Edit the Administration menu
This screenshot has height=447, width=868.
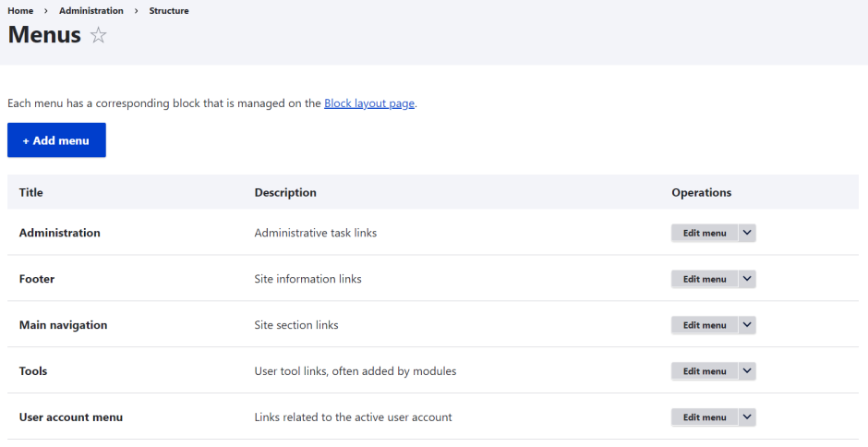(704, 233)
